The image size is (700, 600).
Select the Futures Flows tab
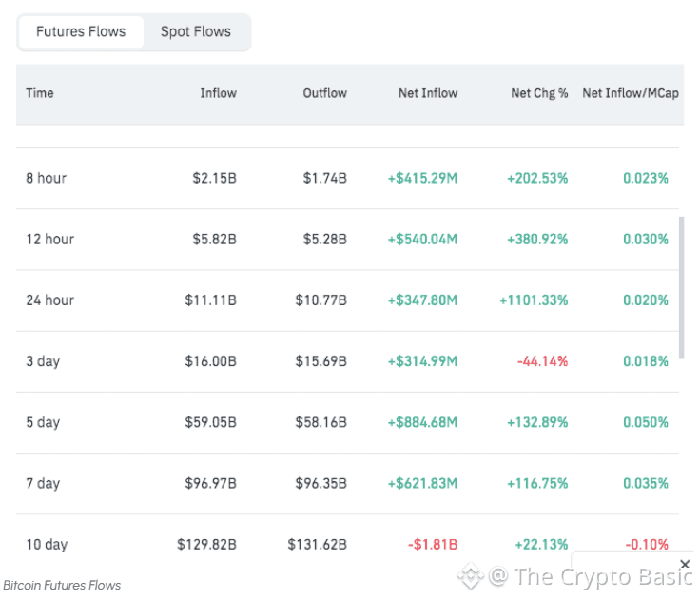coord(81,31)
